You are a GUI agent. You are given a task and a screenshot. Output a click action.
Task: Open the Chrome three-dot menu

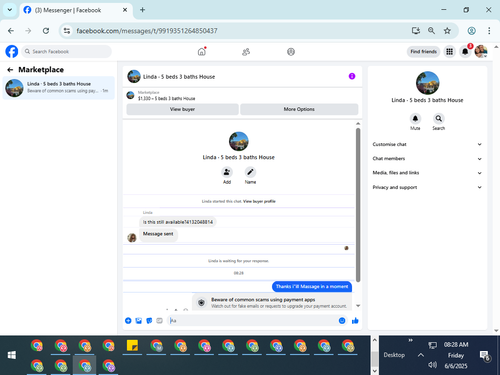click(x=489, y=31)
